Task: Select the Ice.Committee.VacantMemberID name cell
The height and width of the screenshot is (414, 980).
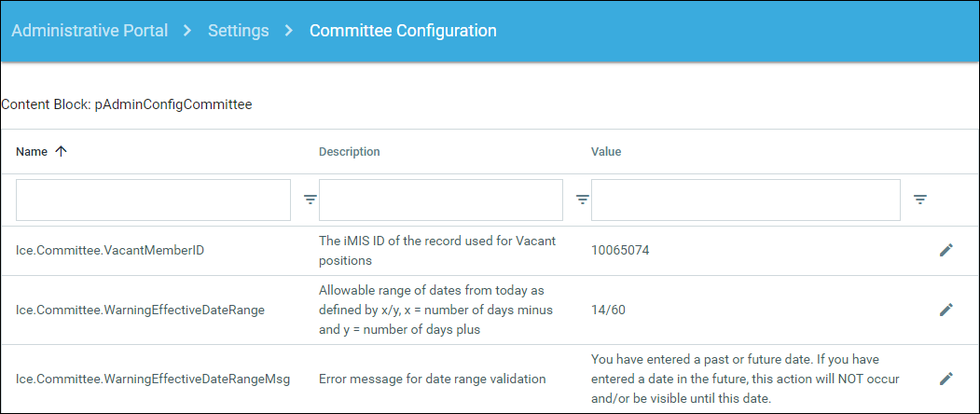Action: pos(110,250)
